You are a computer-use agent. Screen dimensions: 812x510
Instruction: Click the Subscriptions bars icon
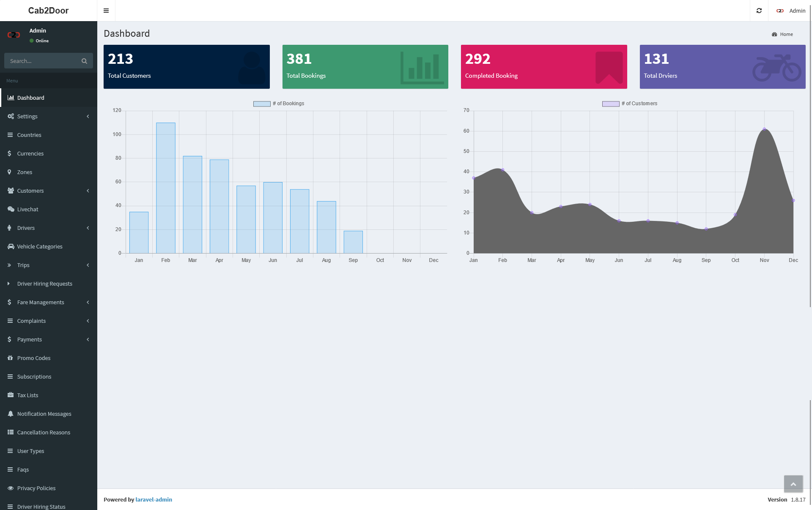10,376
